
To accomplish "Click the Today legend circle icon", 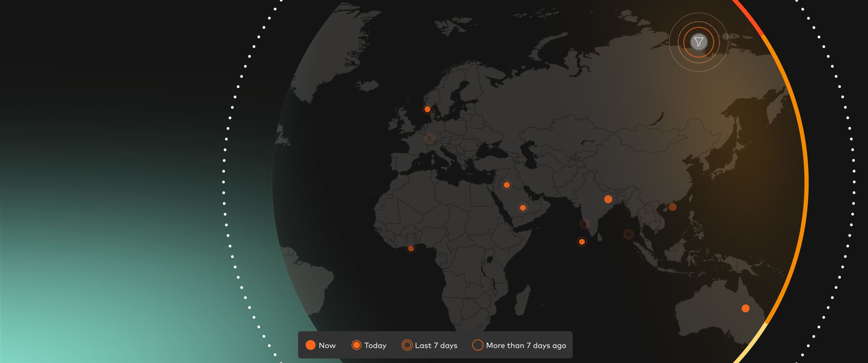I will pyautogui.click(x=356, y=345).
